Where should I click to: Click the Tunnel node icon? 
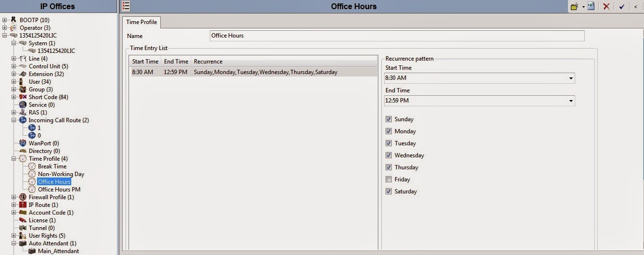point(23,228)
